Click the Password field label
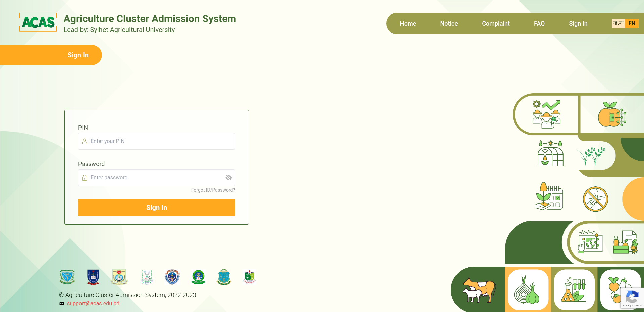644x312 pixels. coord(91,164)
